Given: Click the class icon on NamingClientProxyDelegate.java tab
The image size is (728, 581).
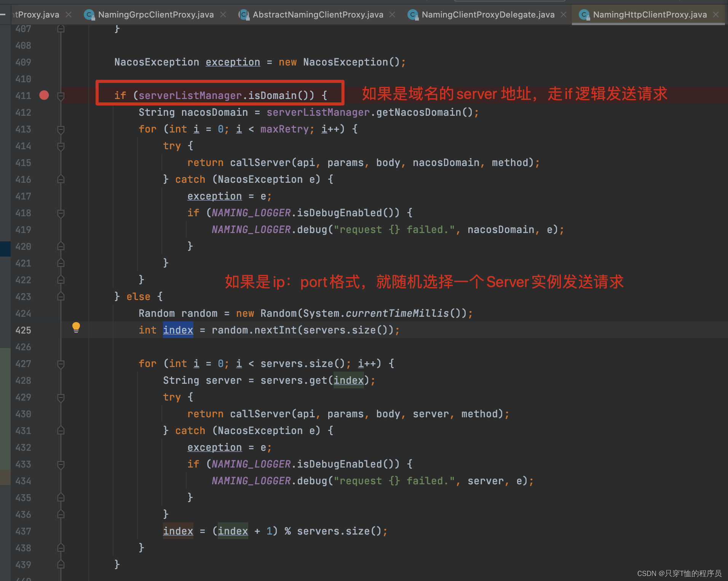Looking at the screenshot, I should [x=413, y=15].
